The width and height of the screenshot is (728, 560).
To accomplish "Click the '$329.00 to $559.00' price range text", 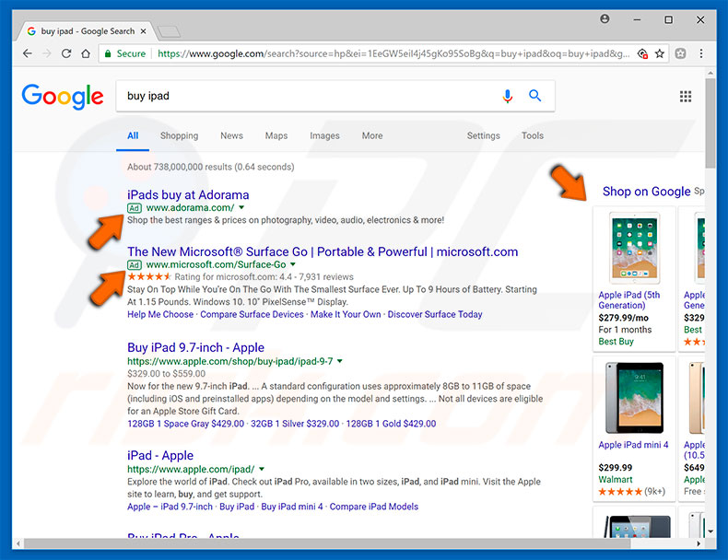I will [166, 374].
